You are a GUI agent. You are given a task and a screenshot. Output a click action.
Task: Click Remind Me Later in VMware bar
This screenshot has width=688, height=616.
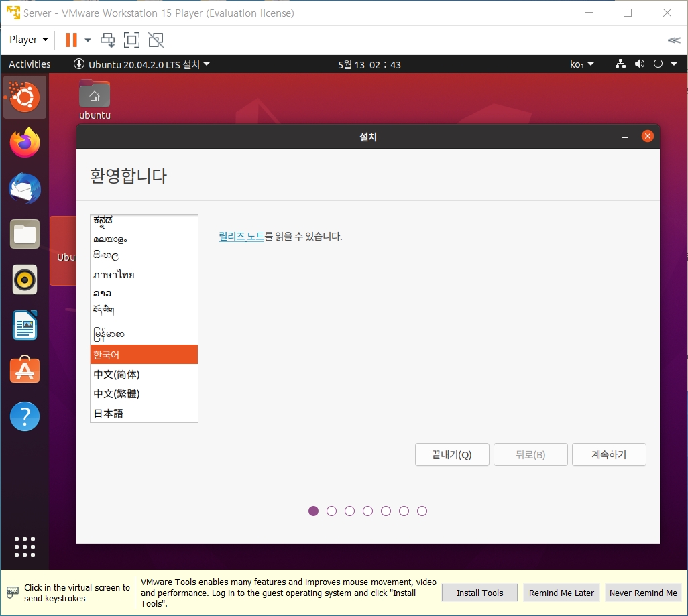coord(561,593)
